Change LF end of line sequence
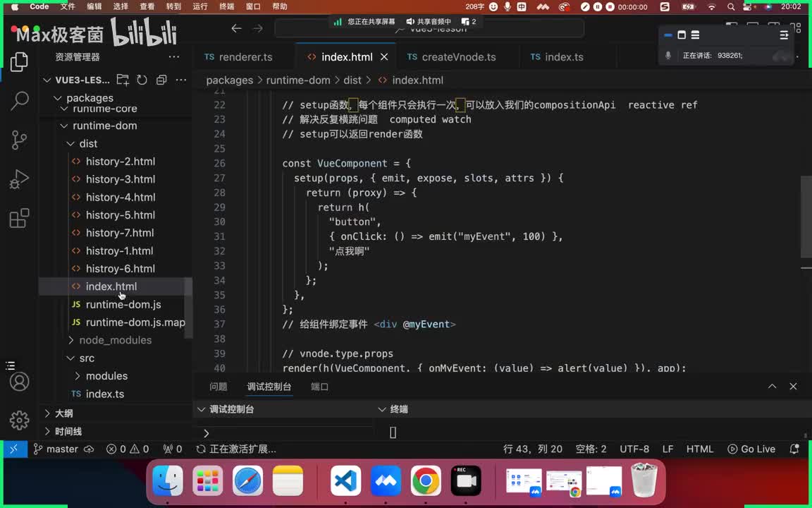Viewport: 812px width, 508px height. [668, 449]
